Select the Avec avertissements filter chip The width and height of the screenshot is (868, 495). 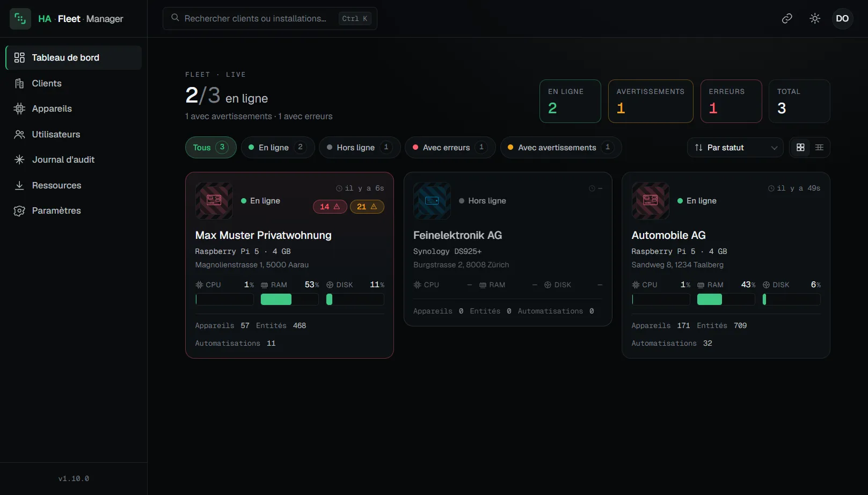click(x=561, y=148)
